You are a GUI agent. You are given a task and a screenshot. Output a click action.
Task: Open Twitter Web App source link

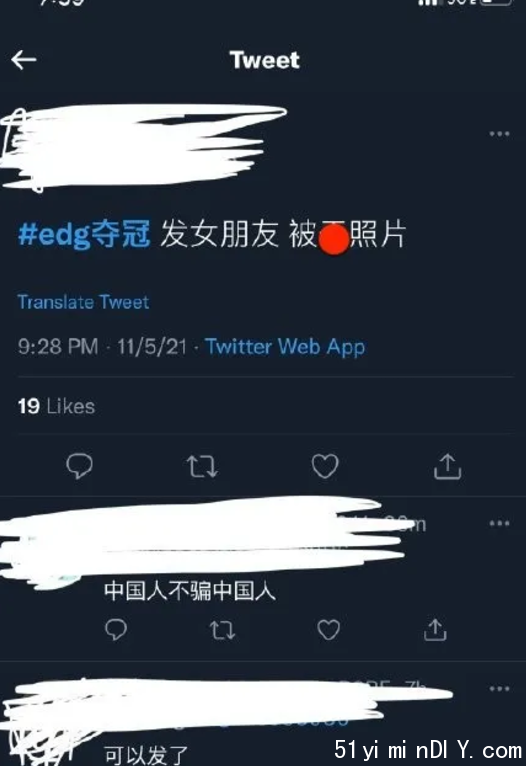(x=285, y=347)
